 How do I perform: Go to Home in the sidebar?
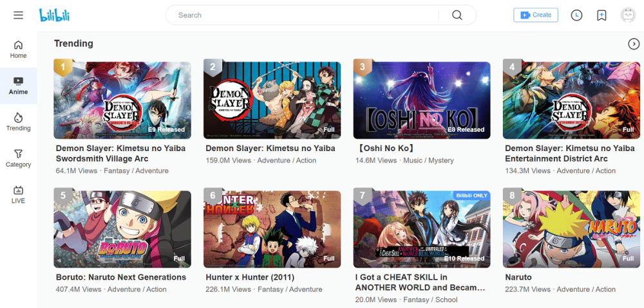18,50
